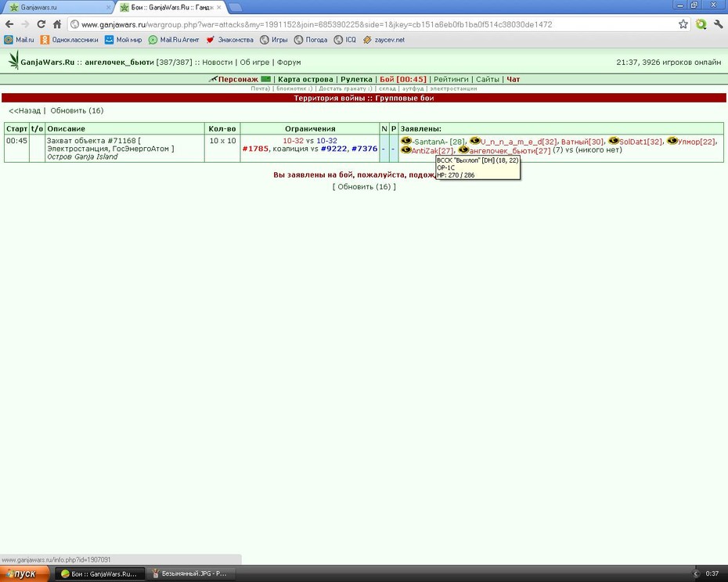This screenshot has height=582, width=728.
Task: Switch to the Ganjawars.ru browser tab
Action: (57, 7)
